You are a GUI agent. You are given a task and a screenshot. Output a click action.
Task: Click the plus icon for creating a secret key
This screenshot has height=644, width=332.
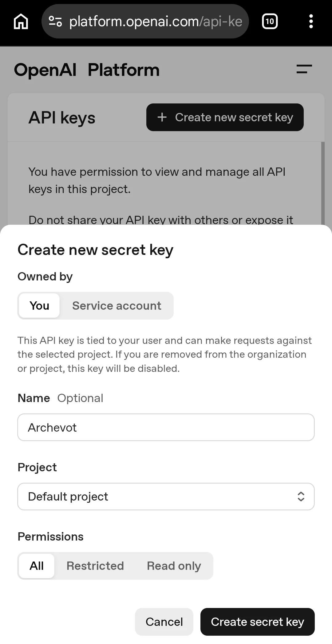(x=162, y=117)
